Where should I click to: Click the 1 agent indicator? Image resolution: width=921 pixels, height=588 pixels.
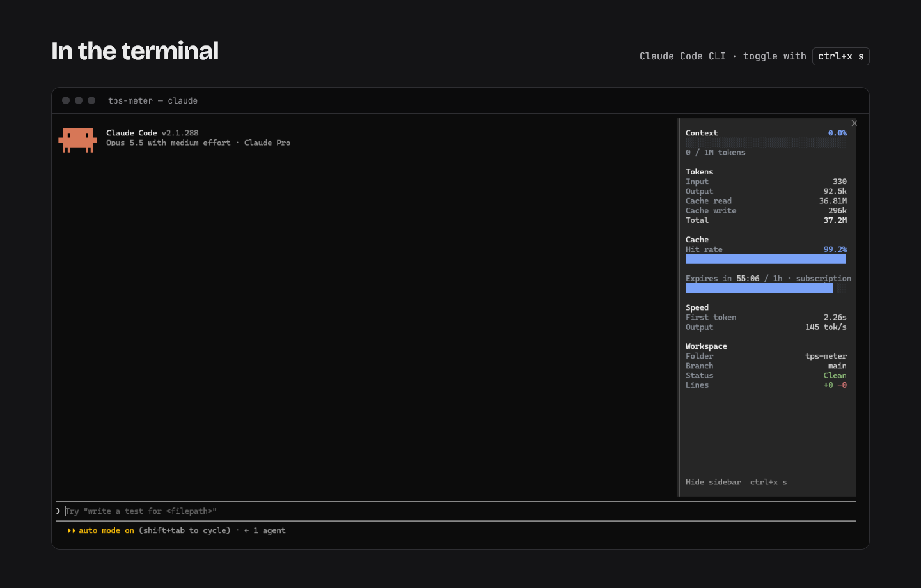pyautogui.click(x=269, y=530)
